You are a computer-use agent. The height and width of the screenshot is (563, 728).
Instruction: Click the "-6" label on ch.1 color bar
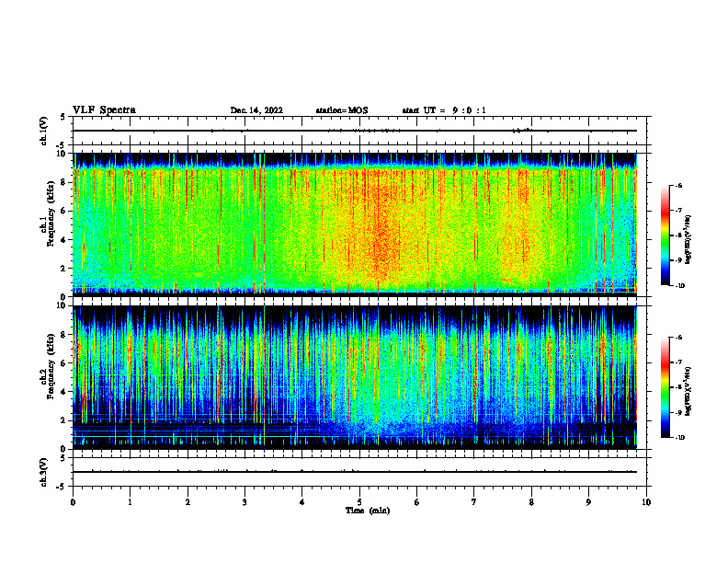(x=678, y=185)
